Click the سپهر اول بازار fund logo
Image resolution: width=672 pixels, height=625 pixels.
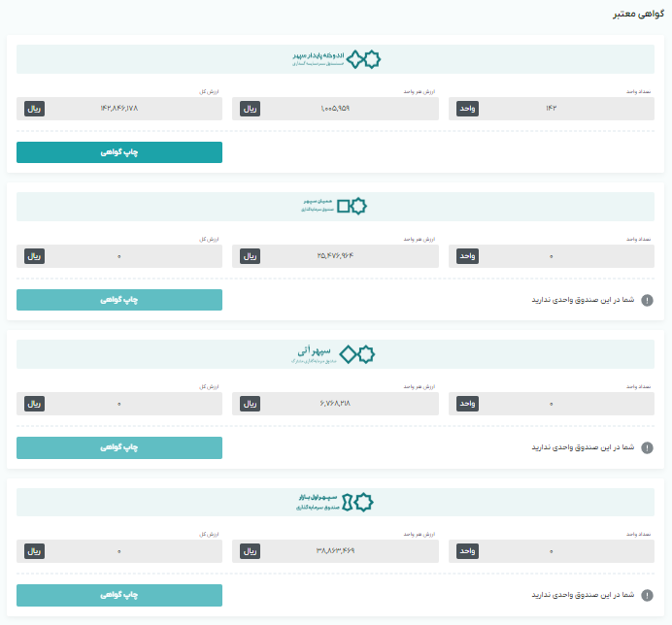335,502
